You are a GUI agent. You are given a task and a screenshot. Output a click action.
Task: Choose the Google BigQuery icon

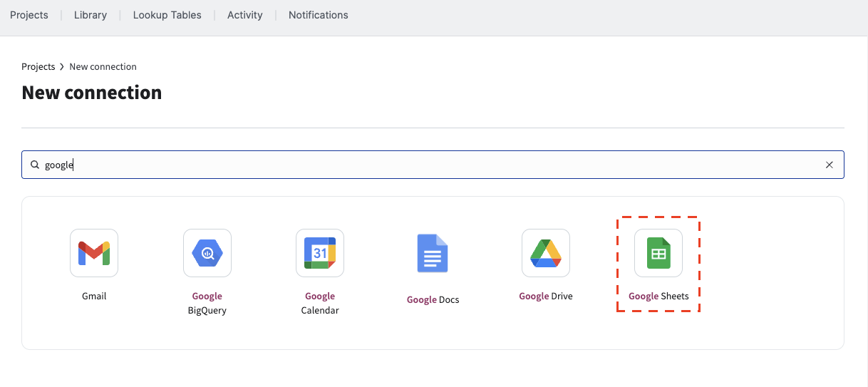coord(207,253)
